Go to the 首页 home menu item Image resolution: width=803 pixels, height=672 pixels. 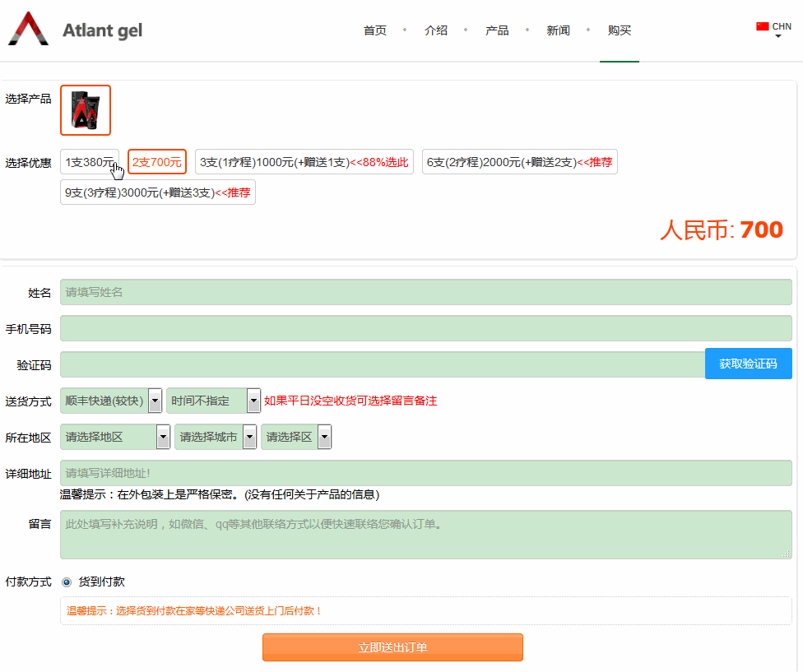pyautogui.click(x=374, y=30)
